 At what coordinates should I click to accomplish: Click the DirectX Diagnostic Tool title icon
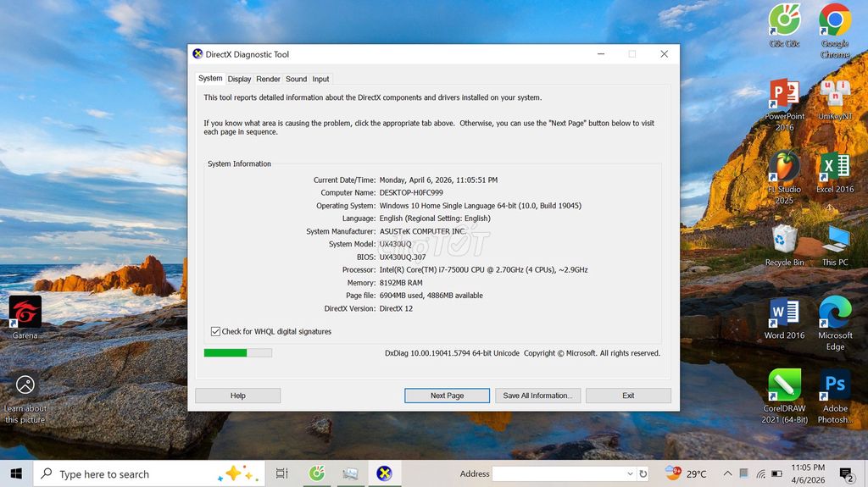point(198,53)
